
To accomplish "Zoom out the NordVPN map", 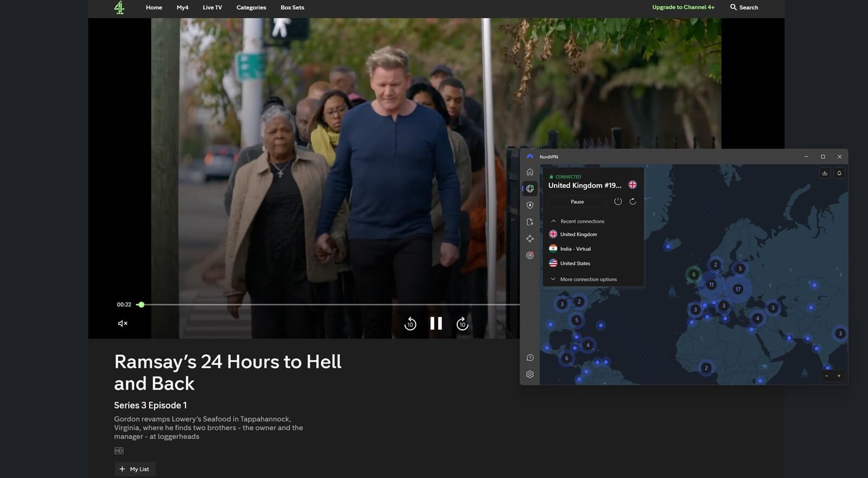I will (x=827, y=375).
